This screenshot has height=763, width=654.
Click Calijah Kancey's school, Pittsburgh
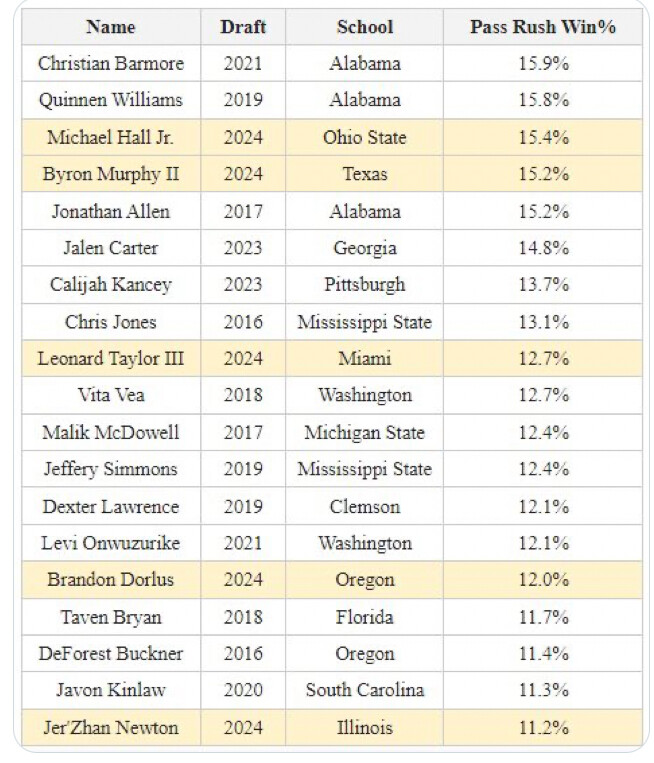tap(364, 285)
